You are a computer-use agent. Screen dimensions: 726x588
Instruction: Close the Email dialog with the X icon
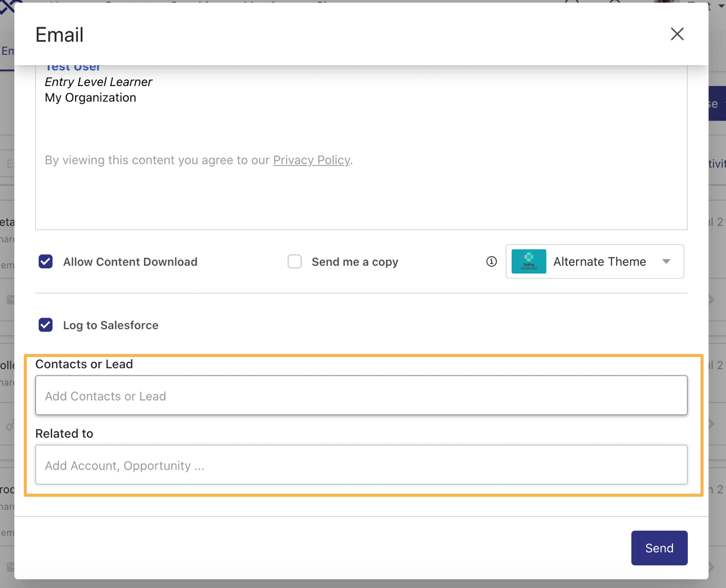pyautogui.click(x=677, y=34)
